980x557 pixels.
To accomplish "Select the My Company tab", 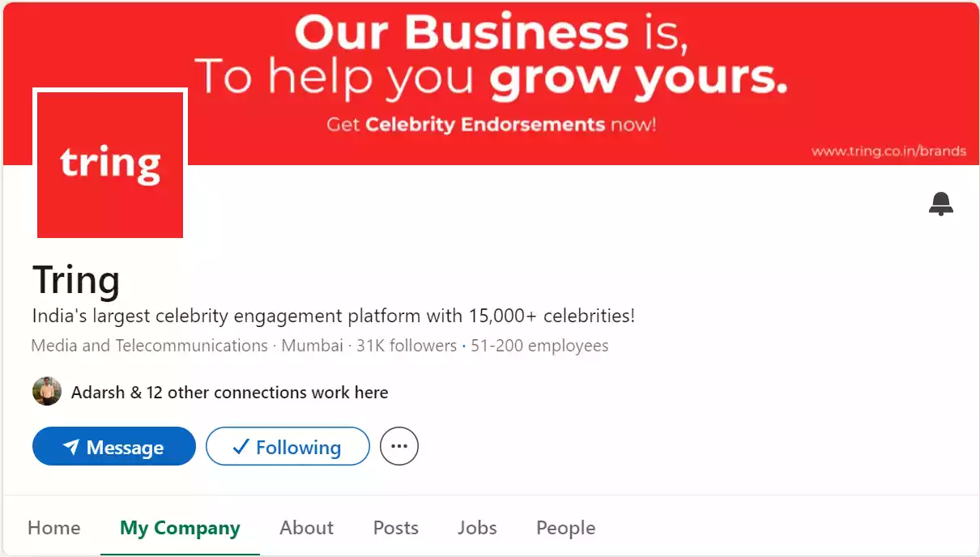I will pos(180,528).
